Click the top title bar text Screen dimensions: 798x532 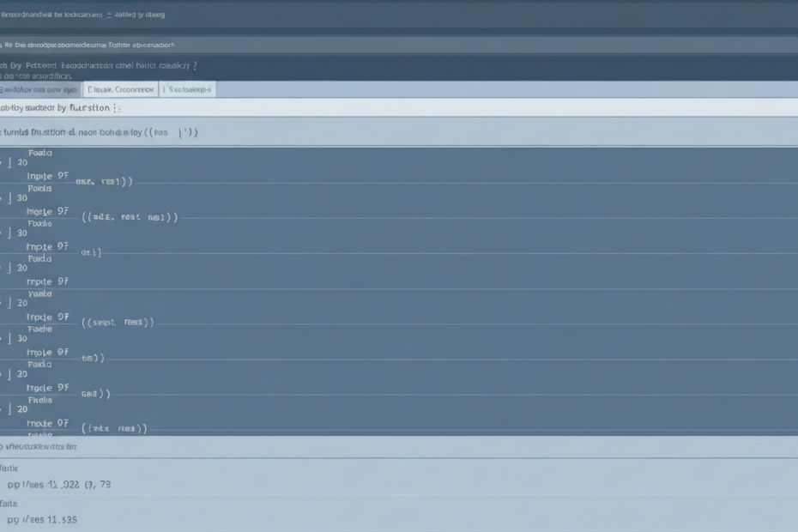point(82,15)
